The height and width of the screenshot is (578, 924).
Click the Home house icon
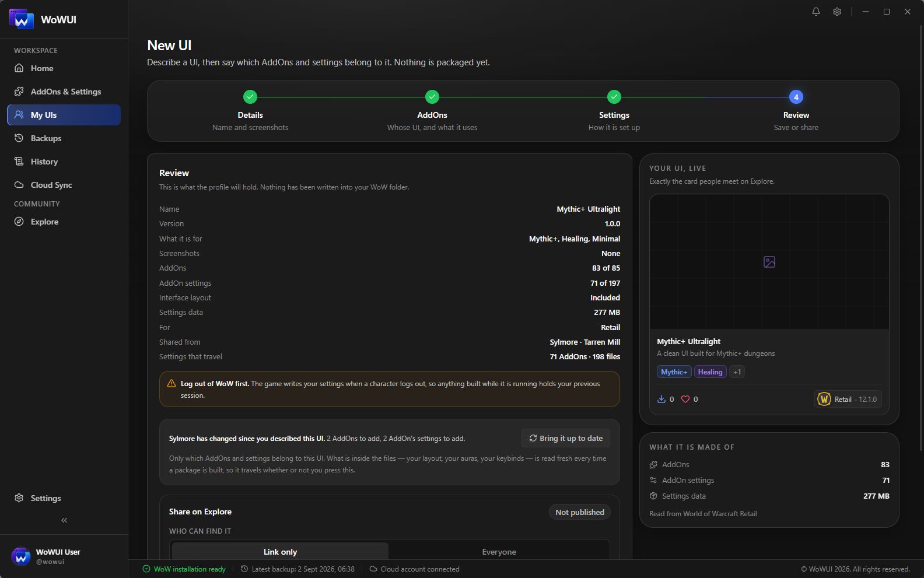coord(19,68)
